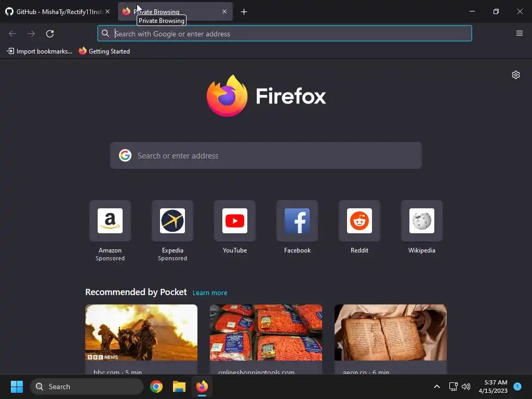This screenshot has width=532, height=399.
Task: Open the Firefox hamburger menu
Action: tap(519, 33)
